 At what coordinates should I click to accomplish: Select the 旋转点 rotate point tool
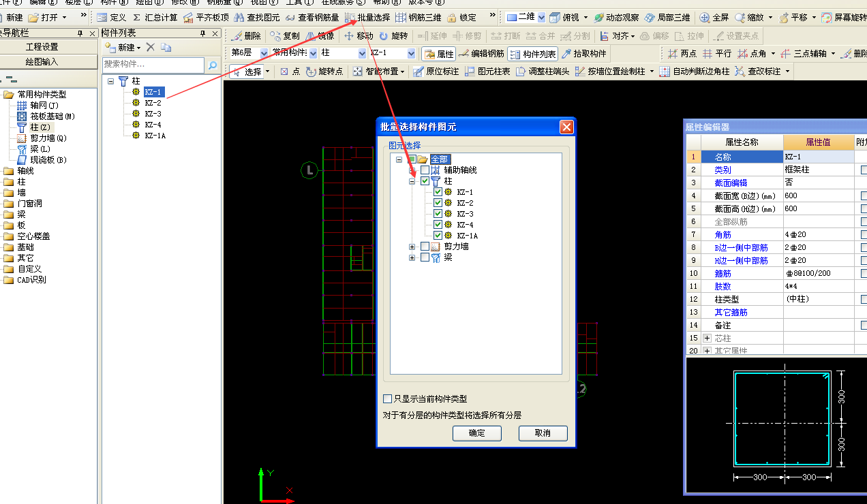coord(324,71)
